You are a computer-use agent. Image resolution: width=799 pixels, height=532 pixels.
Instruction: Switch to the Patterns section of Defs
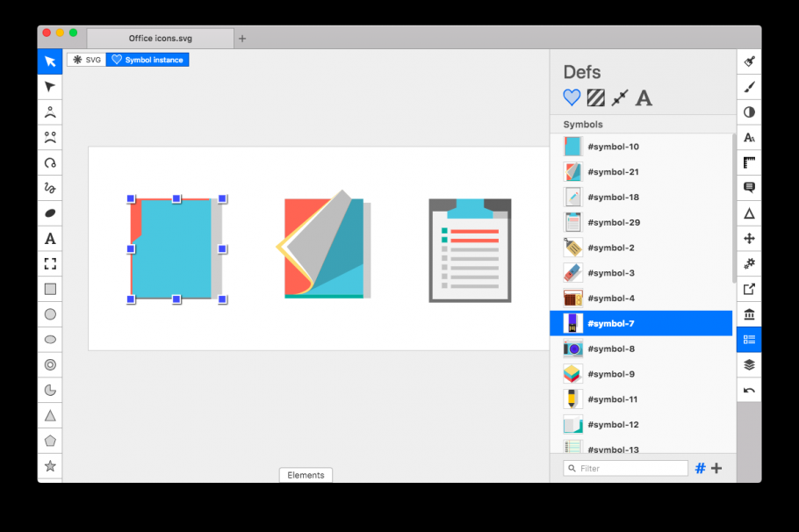tap(595, 97)
